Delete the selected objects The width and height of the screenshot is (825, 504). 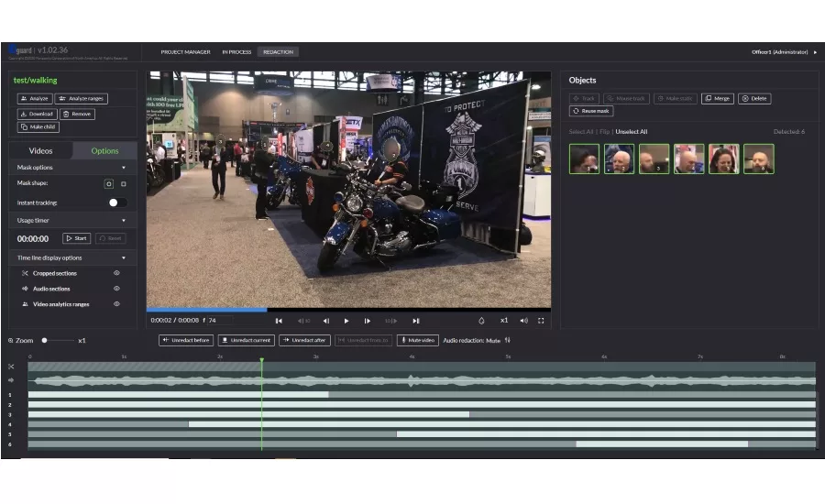click(754, 98)
